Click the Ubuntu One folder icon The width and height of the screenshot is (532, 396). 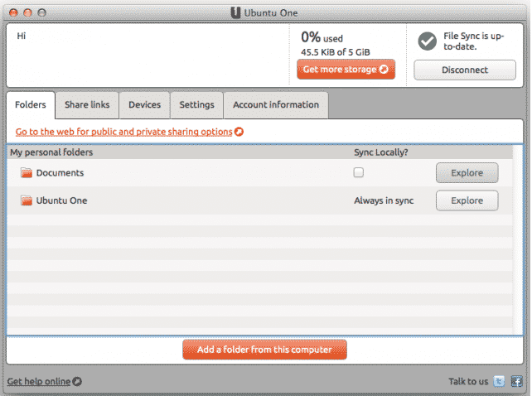(27, 200)
